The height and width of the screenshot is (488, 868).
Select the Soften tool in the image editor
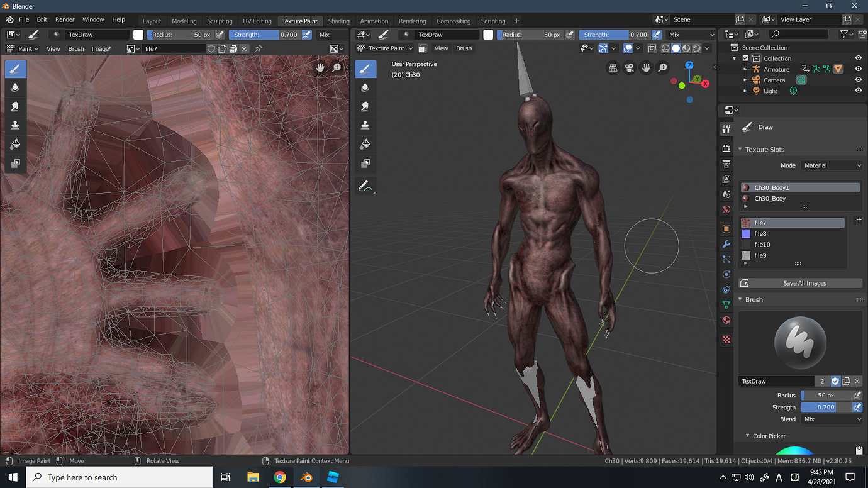[16, 88]
